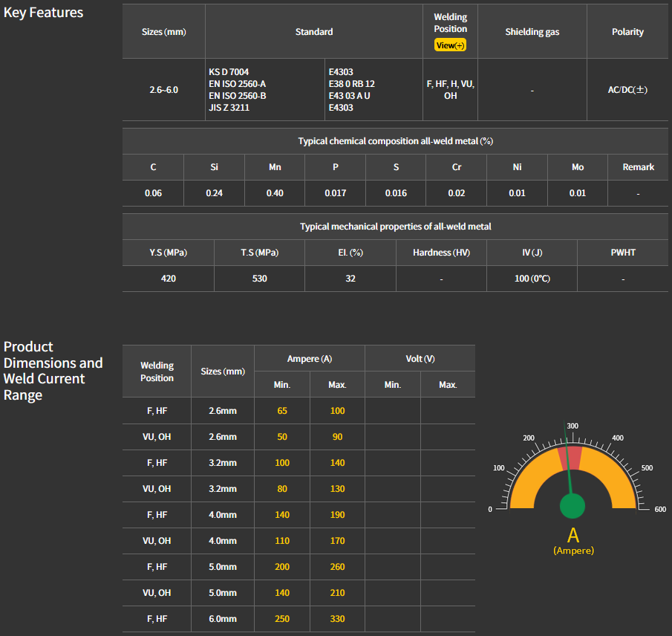Select the AC/DC(±) polarity cell
The width and height of the screenshot is (672, 636).
[x=627, y=90]
